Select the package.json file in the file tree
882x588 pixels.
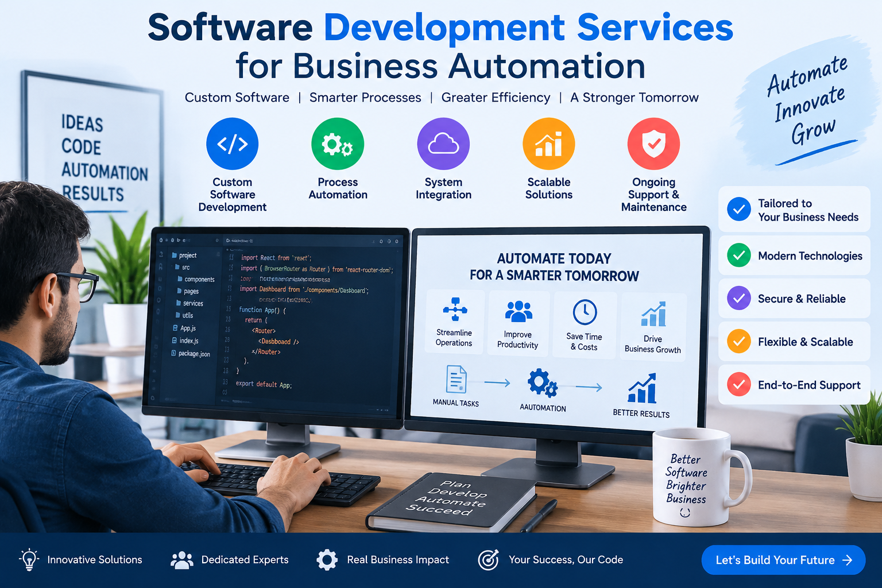point(191,354)
